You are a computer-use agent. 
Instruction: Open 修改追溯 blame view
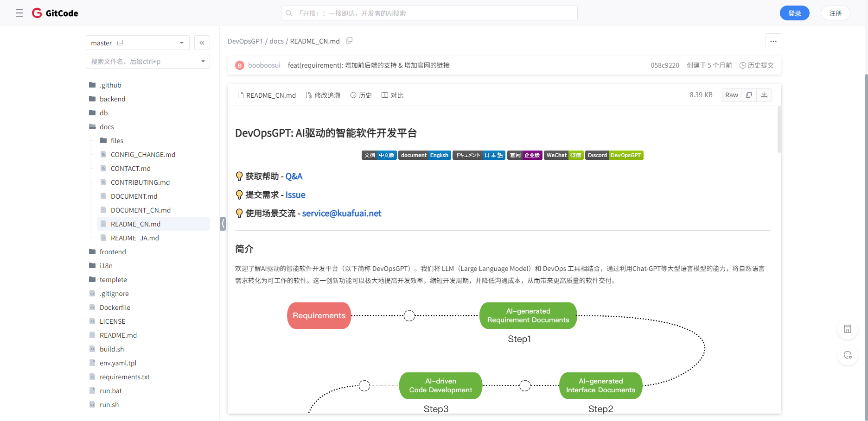tap(323, 95)
